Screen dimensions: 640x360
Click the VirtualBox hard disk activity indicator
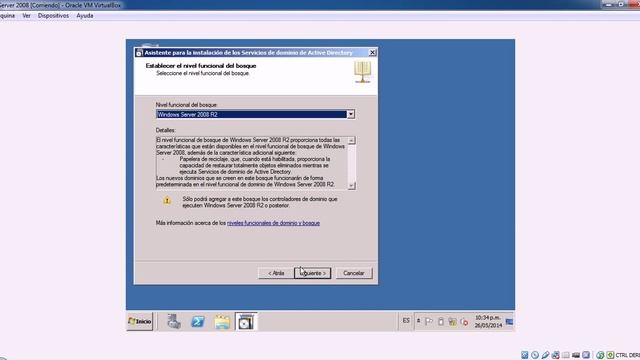click(524, 355)
